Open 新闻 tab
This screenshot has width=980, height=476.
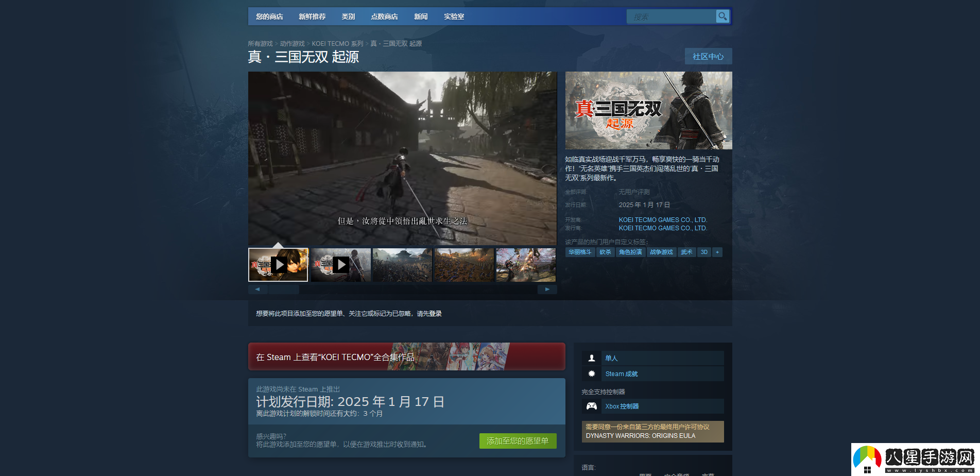(x=421, y=16)
